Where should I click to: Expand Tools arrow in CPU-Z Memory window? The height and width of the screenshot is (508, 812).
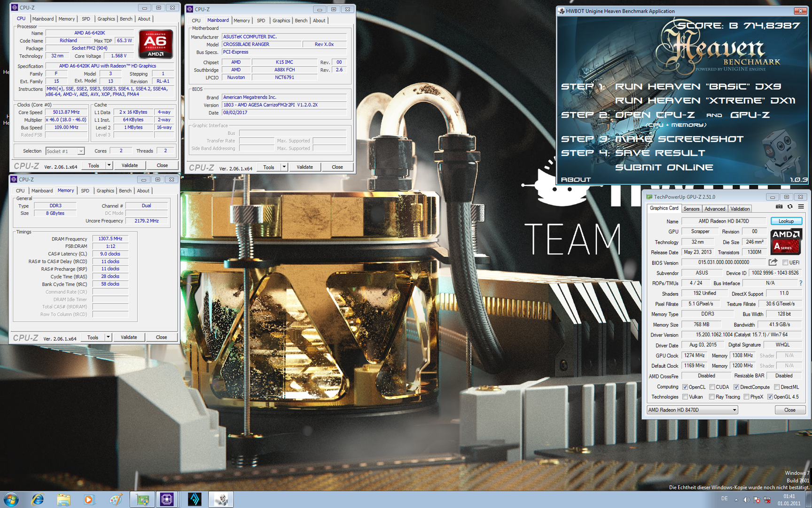click(108, 337)
